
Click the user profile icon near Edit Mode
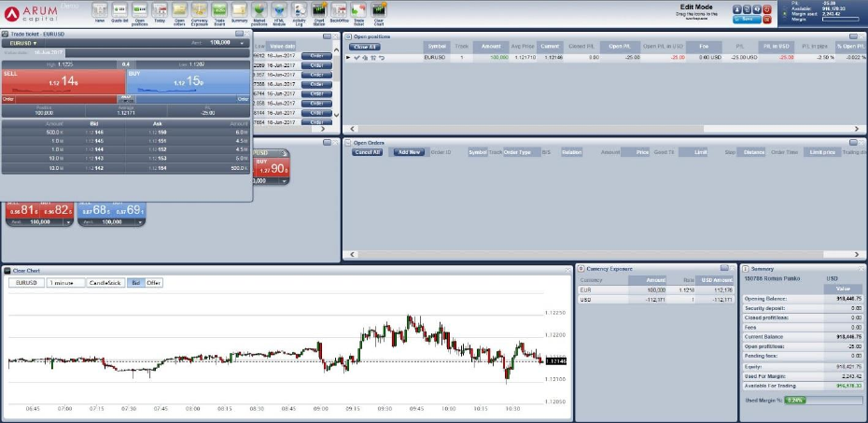[x=737, y=9]
